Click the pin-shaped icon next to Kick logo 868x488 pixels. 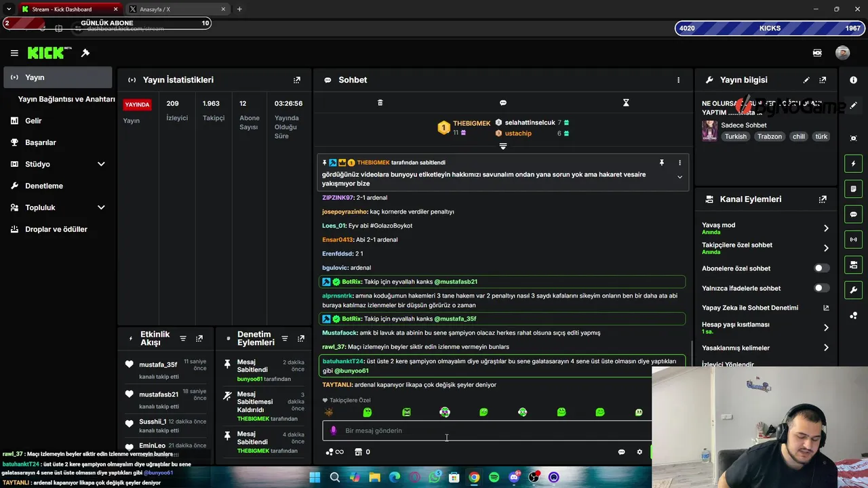85,53
